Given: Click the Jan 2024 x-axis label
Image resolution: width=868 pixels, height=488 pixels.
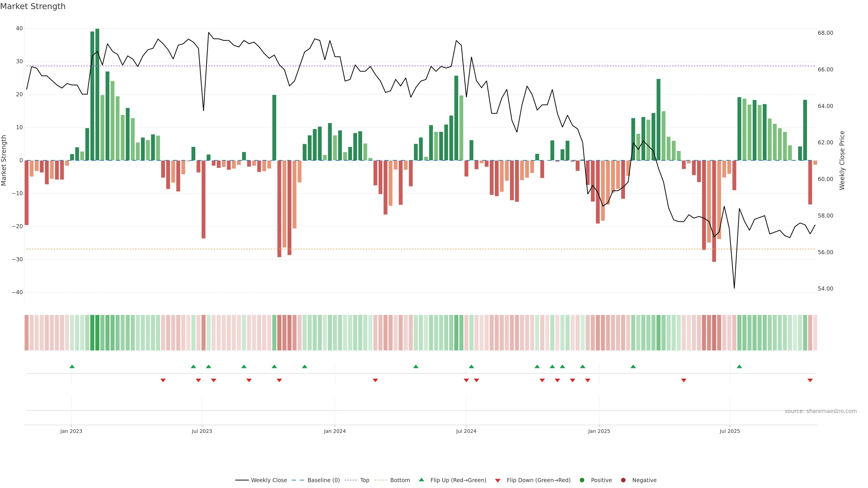Looking at the screenshot, I should 335,431.
